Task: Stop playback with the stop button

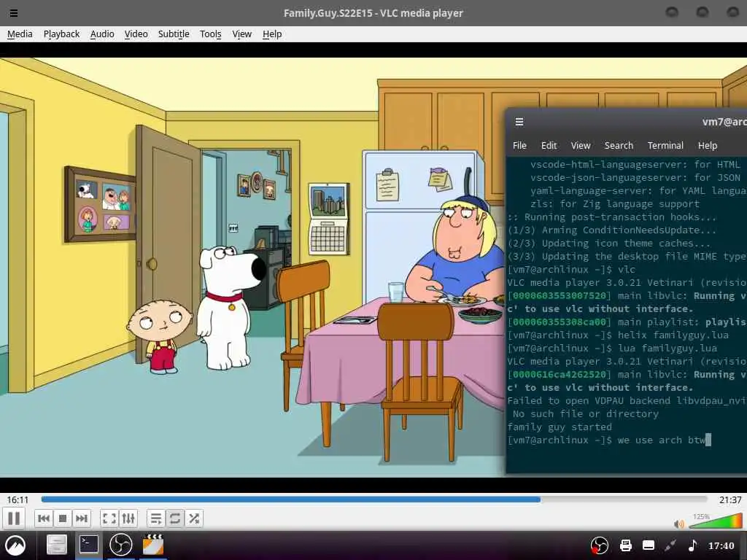Action: tap(63, 518)
